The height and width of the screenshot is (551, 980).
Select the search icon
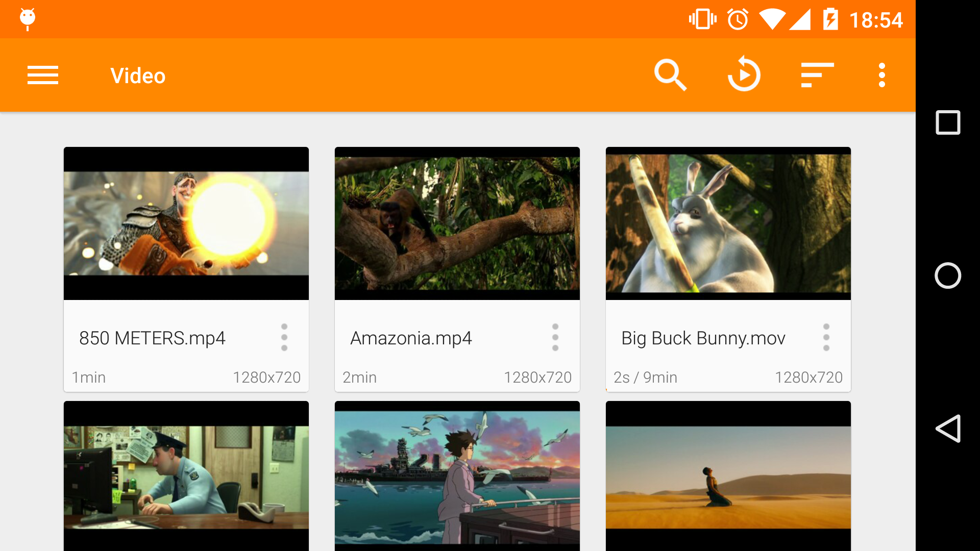tap(670, 75)
